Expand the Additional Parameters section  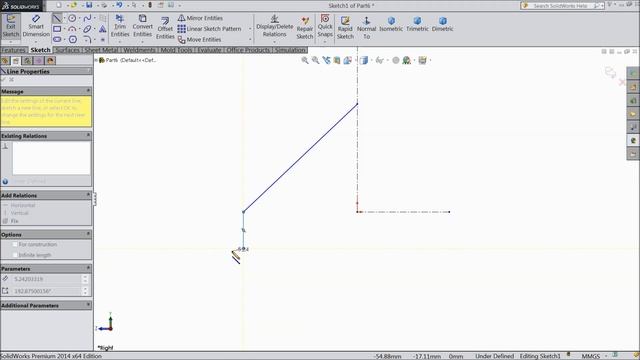point(88,305)
